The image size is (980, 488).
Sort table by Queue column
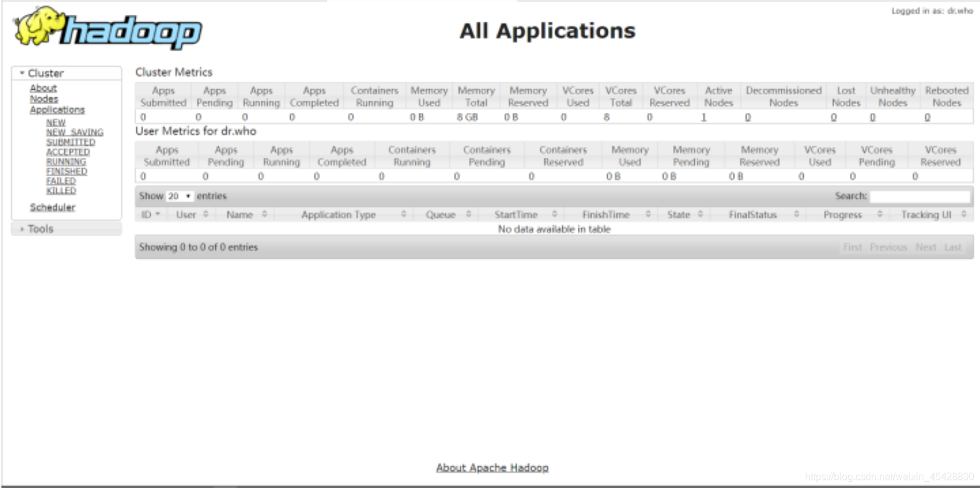446,214
